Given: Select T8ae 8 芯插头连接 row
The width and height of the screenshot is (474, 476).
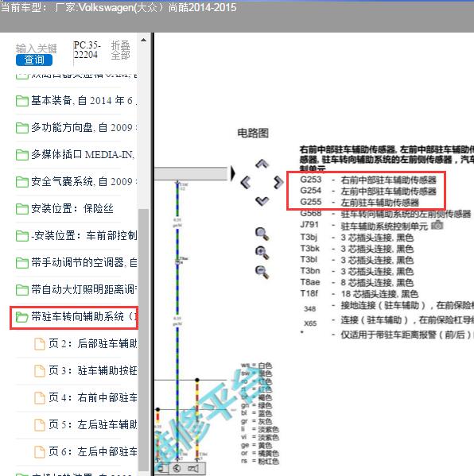Looking at the screenshot, I should 357,283.
